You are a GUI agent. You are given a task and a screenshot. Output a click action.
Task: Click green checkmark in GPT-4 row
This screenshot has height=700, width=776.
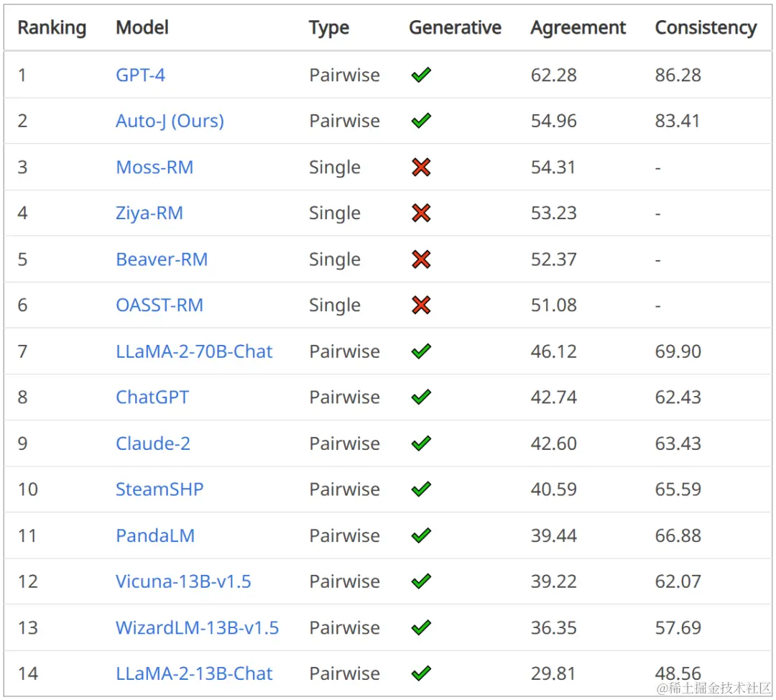click(421, 75)
